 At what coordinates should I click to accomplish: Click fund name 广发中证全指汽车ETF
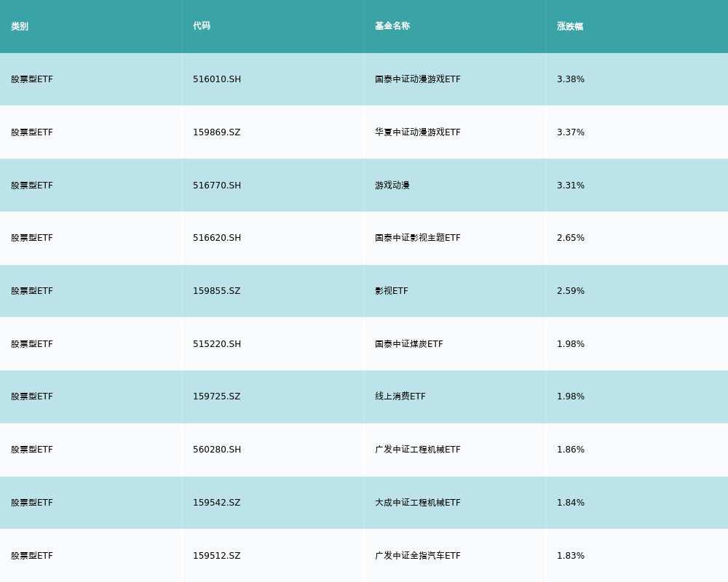[x=418, y=556]
